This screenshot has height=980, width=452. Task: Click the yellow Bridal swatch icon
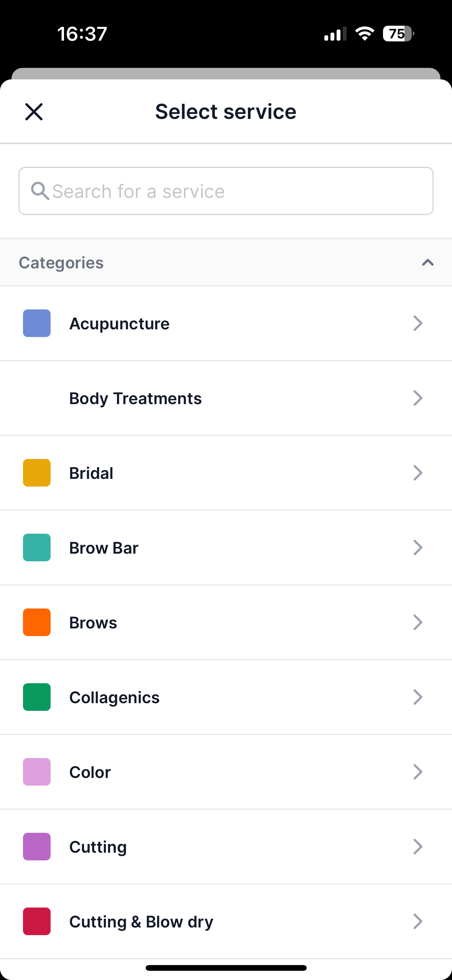coord(37,473)
